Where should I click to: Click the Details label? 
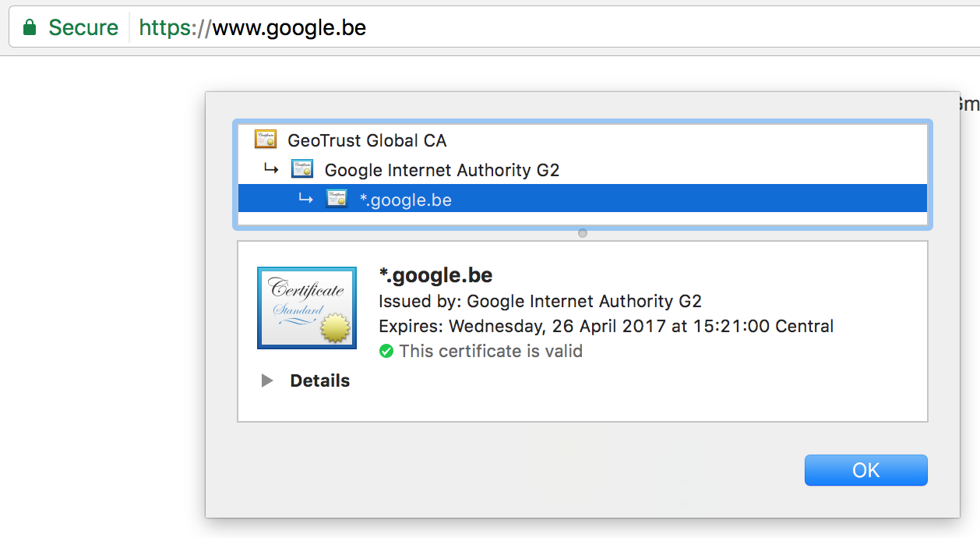(319, 380)
